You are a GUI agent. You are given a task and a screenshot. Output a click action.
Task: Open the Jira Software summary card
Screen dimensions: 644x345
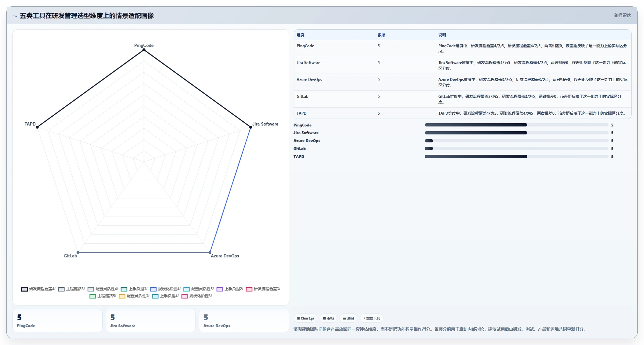click(150, 320)
